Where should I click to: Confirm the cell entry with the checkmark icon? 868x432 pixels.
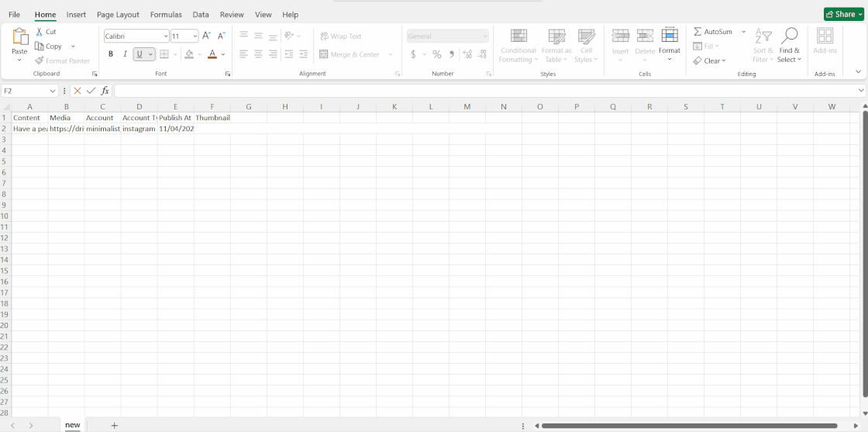coord(91,91)
